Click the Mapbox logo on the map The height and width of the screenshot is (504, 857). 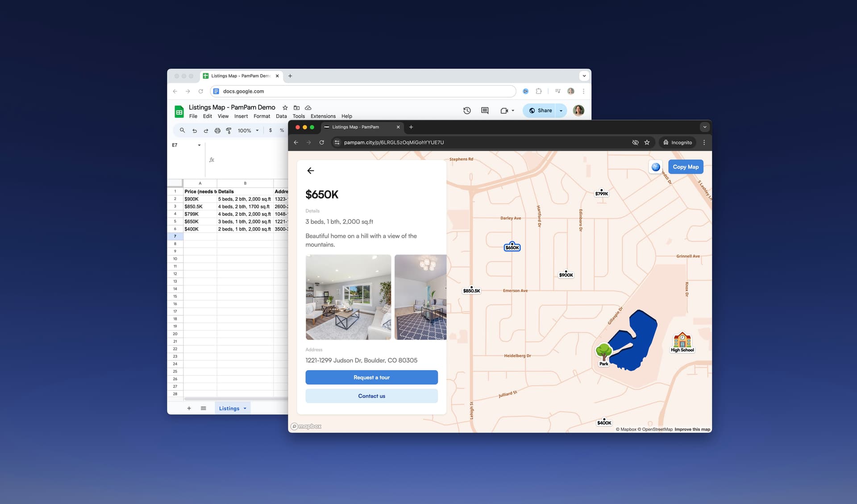click(307, 426)
